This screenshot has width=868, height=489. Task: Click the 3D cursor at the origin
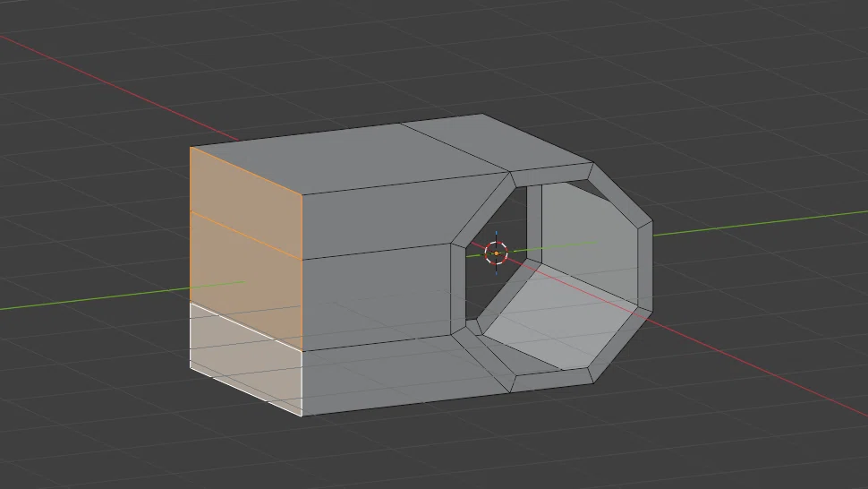(x=497, y=253)
